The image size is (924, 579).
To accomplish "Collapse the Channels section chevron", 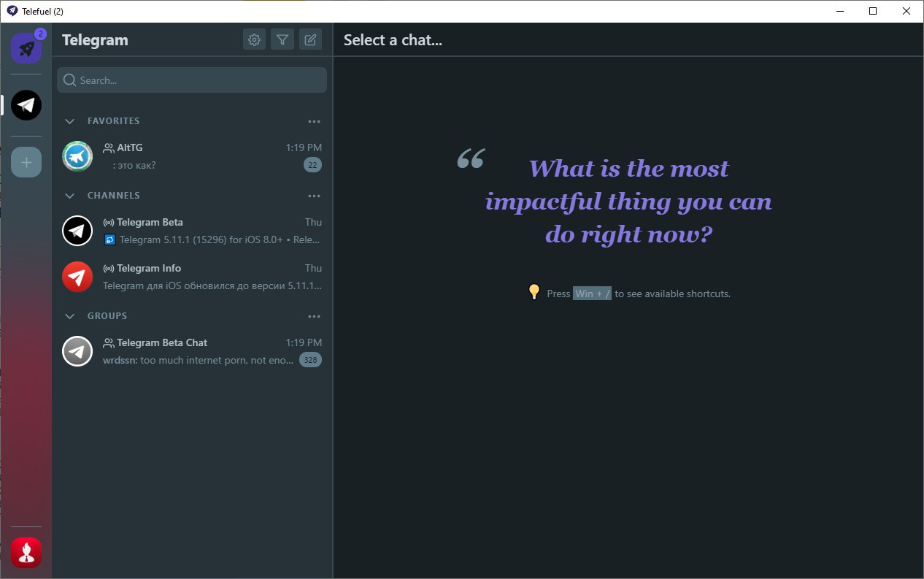I will (x=70, y=196).
